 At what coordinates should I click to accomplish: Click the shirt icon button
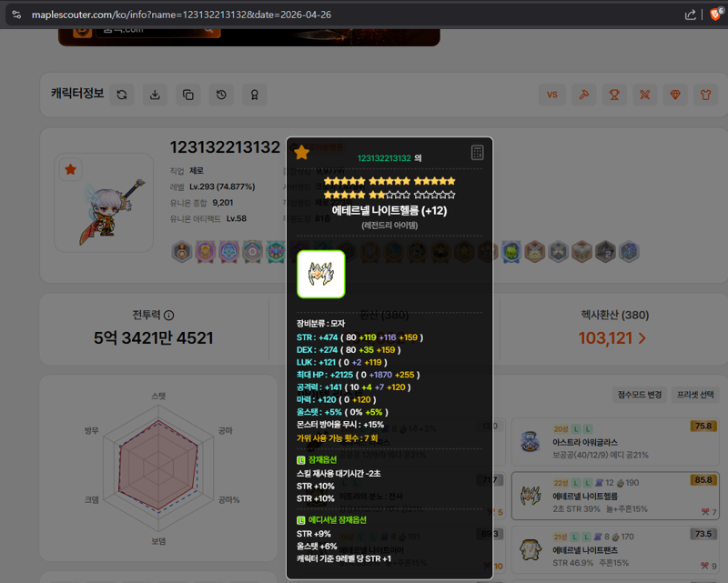point(706,95)
